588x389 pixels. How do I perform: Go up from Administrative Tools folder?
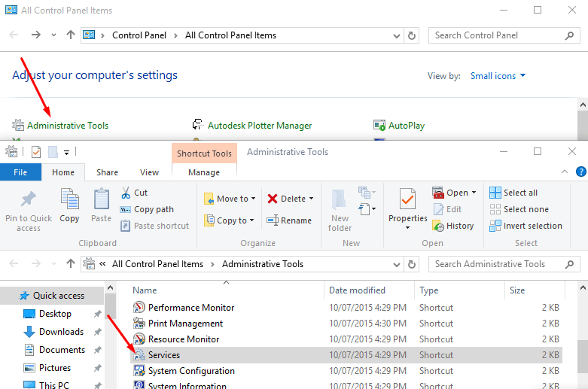coord(71,264)
